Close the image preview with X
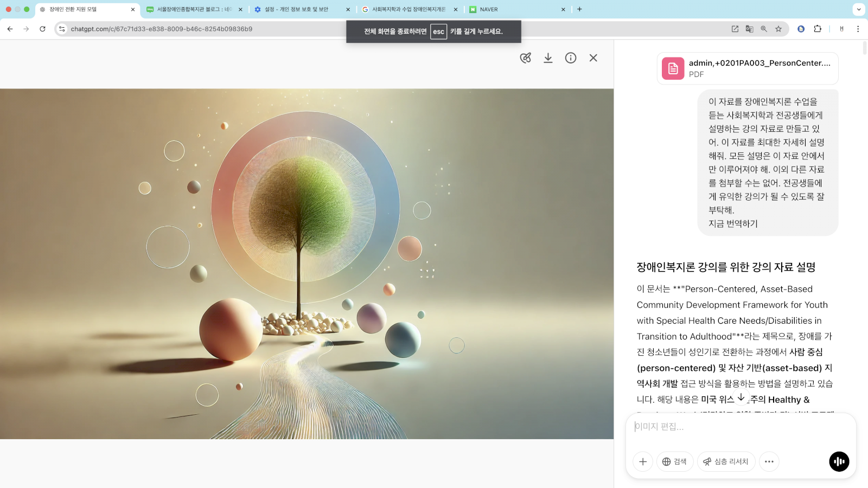The image size is (868, 488). [x=593, y=58]
